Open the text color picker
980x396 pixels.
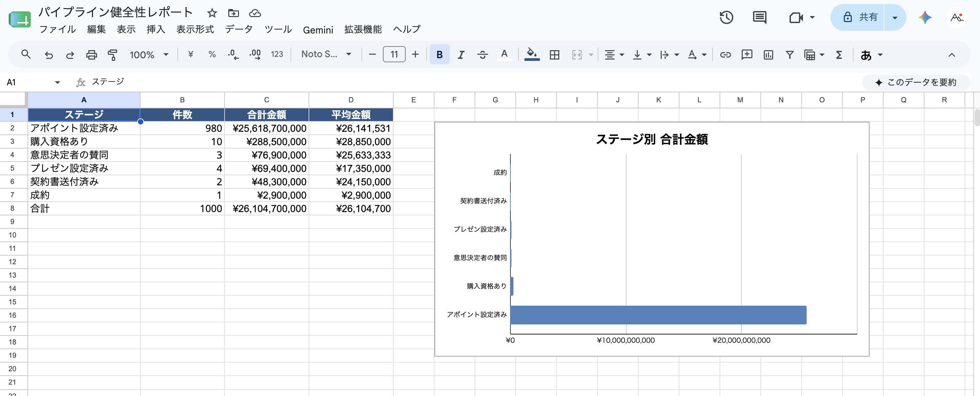[x=504, y=55]
